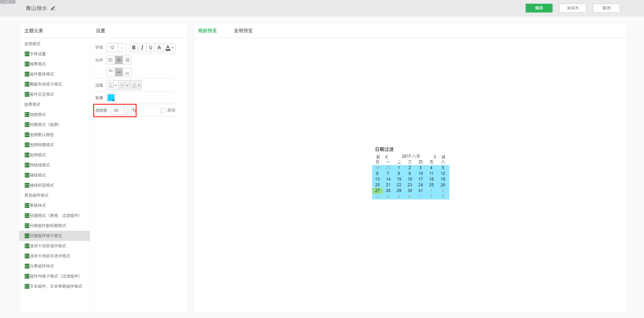Screen dimensions: 644x318
Task: Click the font size field showing 12
Action: (x=113, y=47)
